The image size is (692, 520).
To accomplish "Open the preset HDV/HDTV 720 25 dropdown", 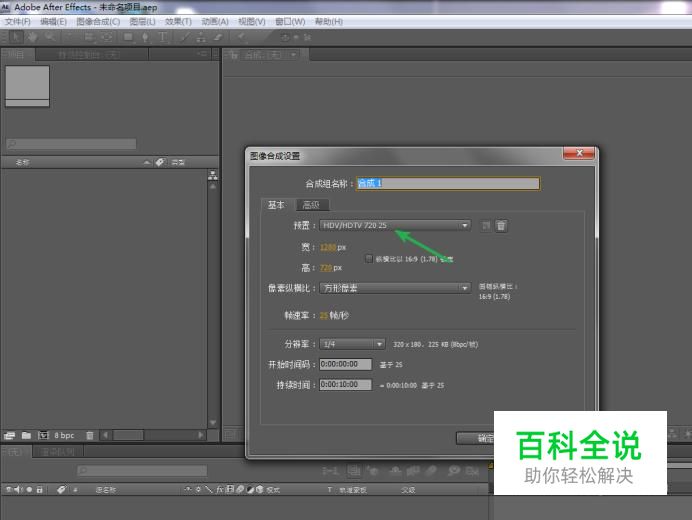I will click(x=394, y=226).
